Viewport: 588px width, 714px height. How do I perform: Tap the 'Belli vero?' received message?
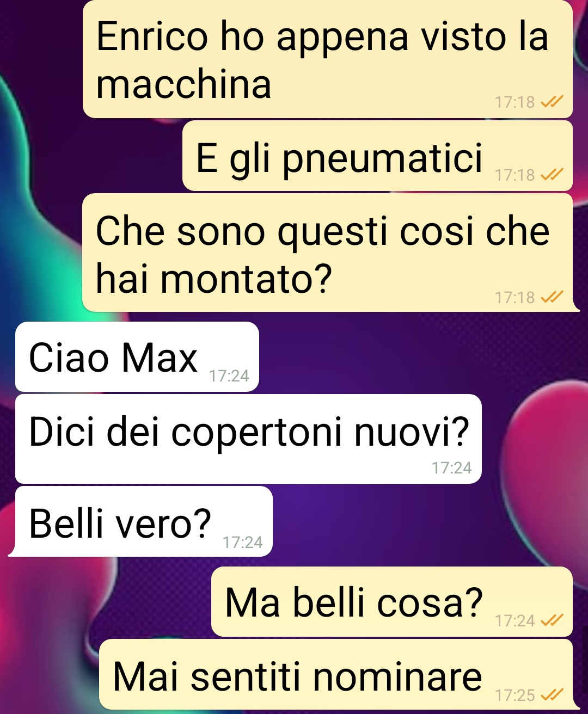(140, 521)
